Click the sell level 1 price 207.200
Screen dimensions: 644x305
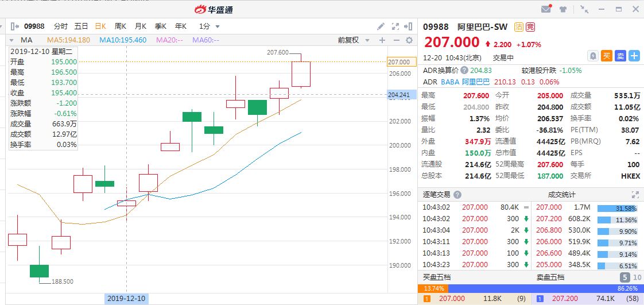click(x=567, y=299)
